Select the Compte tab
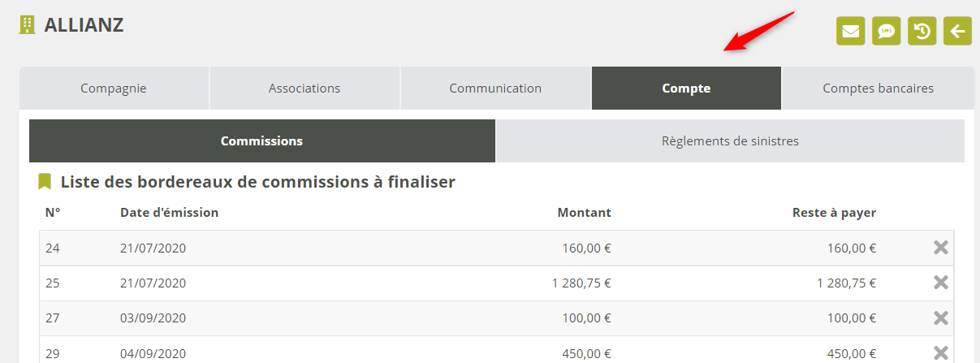The image size is (980, 363). 686,89
